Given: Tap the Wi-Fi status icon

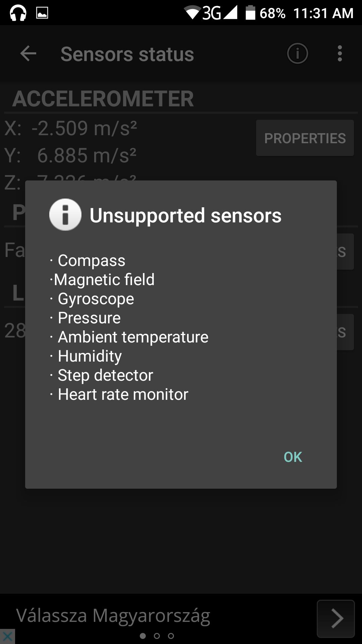Looking at the screenshot, I should (x=192, y=13).
